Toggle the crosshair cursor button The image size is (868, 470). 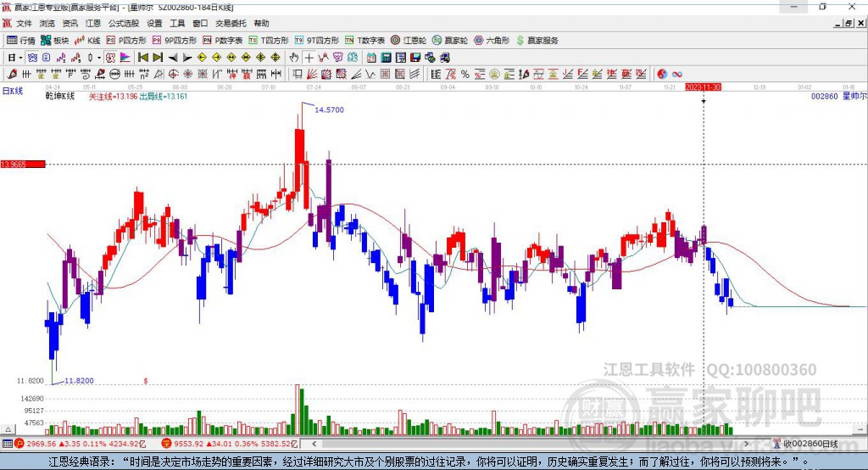tap(309, 57)
